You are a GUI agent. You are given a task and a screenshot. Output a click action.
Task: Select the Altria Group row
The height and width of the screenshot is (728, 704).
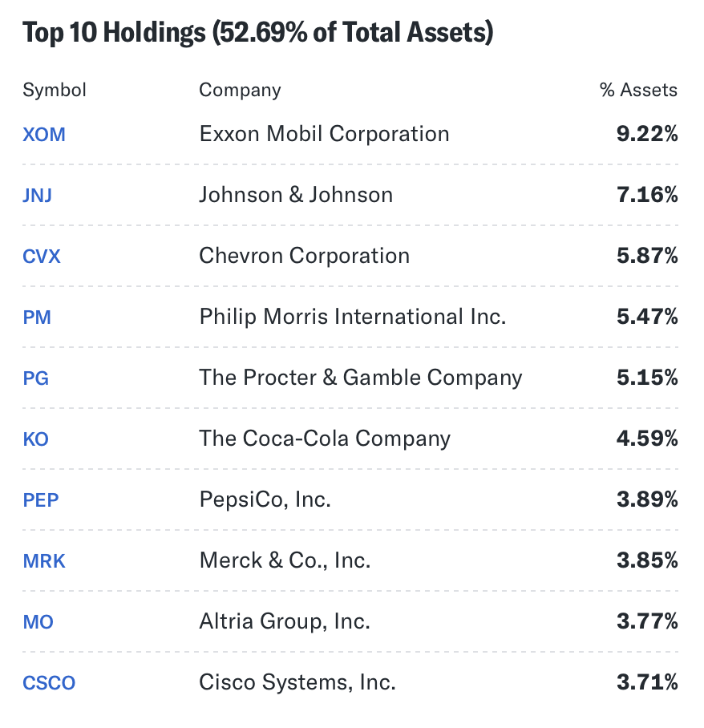tap(284, 621)
